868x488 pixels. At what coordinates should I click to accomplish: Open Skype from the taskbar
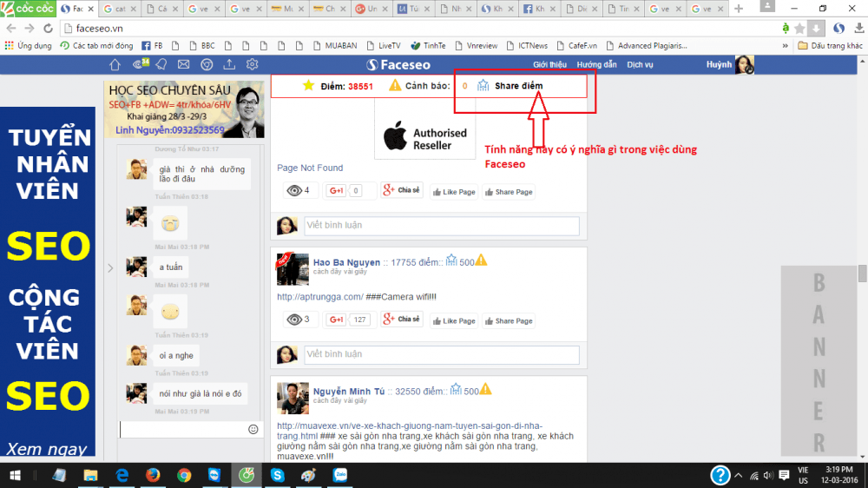click(x=278, y=475)
